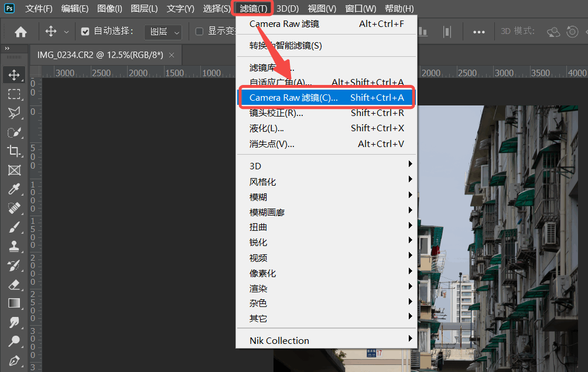The height and width of the screenshot is (372, 588).
Task: Select the Clone Stamp tool
Action: [x=14, y=246]
